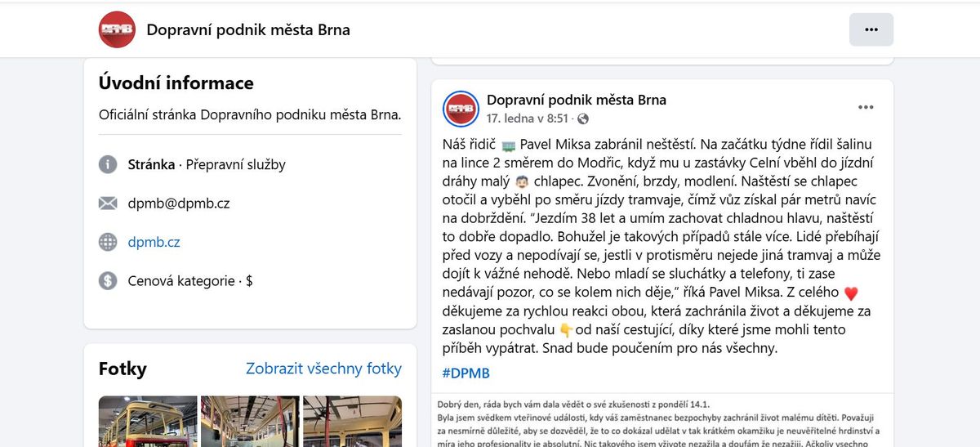Click the page title in header
This screenshot has height=447, width=980.
tap(248, 30)
